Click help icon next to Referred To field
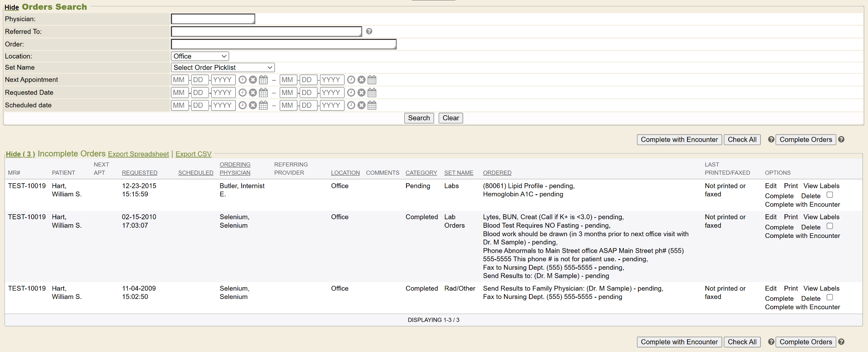The image size is (868, 352). (369, 31)
